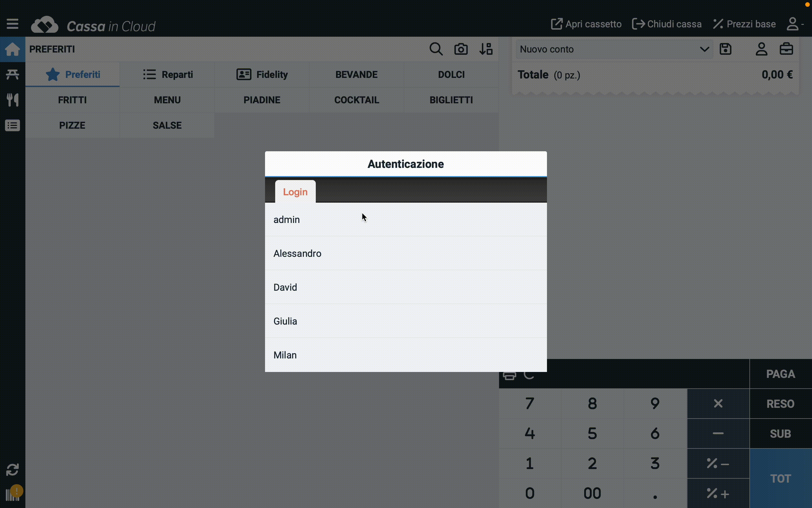Click the sync refresh sidebar icon
812x508 pixels.
(x=12, y=469)
